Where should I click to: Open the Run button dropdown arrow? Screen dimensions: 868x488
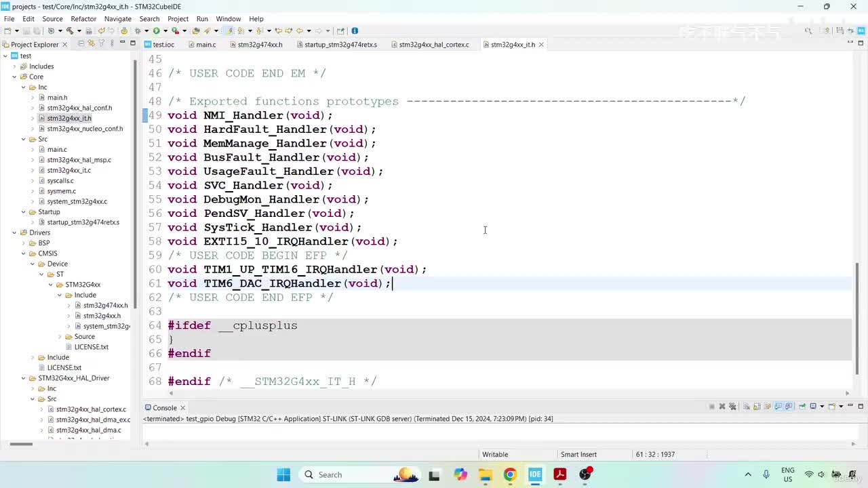[x=164, y=30]
